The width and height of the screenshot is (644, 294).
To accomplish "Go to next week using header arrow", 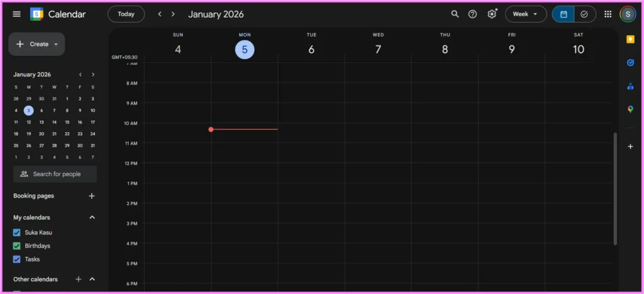I will coord(173,14).
